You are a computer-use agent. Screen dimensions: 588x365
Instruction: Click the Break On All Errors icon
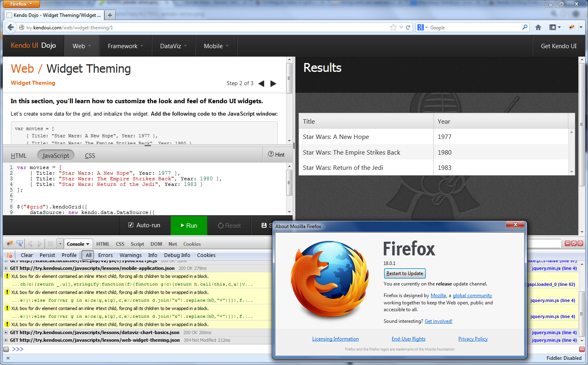(x=10, y=255)
